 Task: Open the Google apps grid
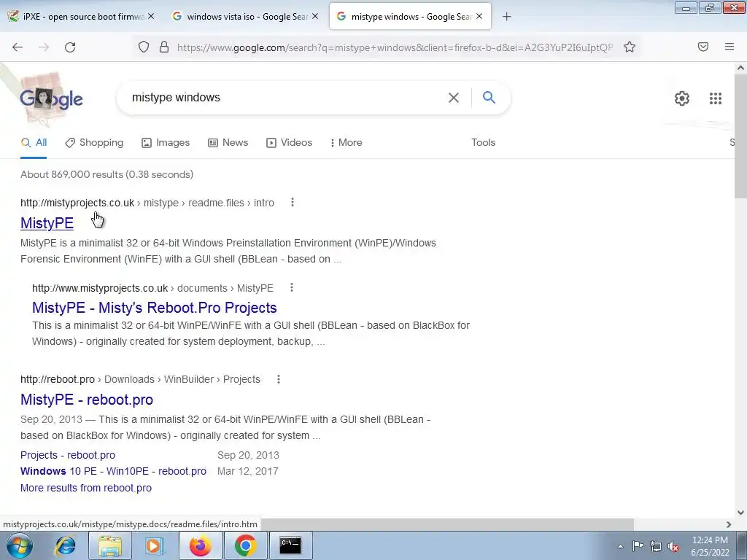715,98
